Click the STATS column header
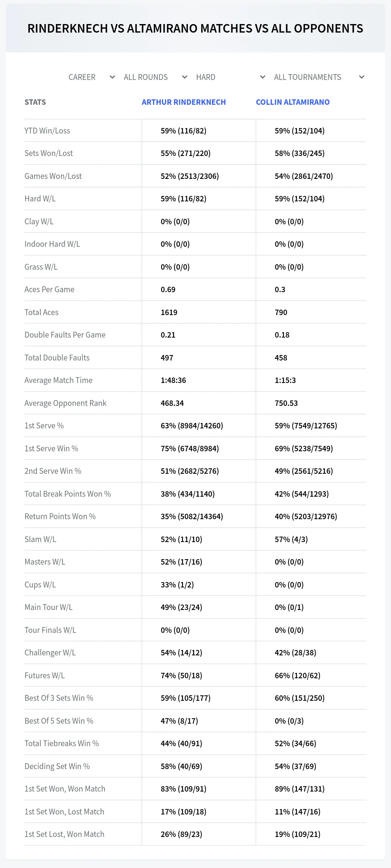 (x=35, y=102)
